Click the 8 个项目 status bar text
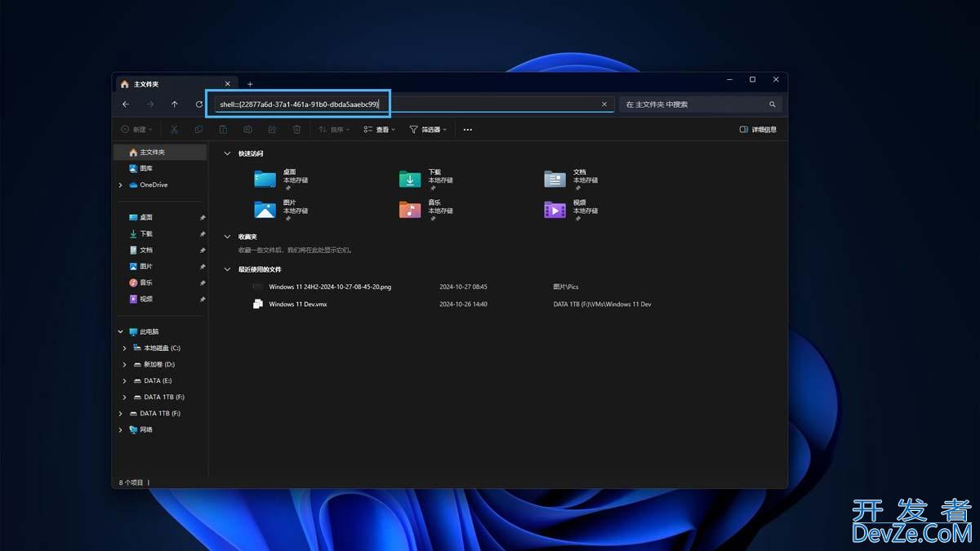980x551 pixels. 131,482
